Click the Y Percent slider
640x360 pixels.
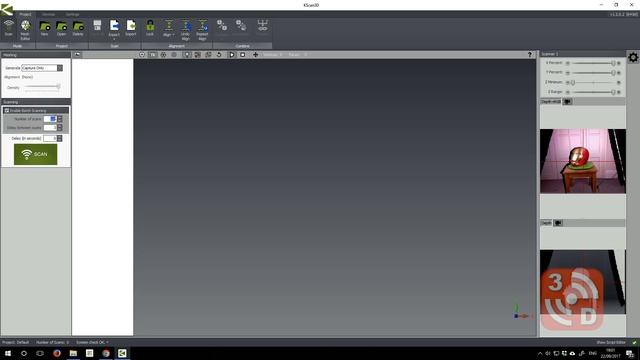click(593, 73)
